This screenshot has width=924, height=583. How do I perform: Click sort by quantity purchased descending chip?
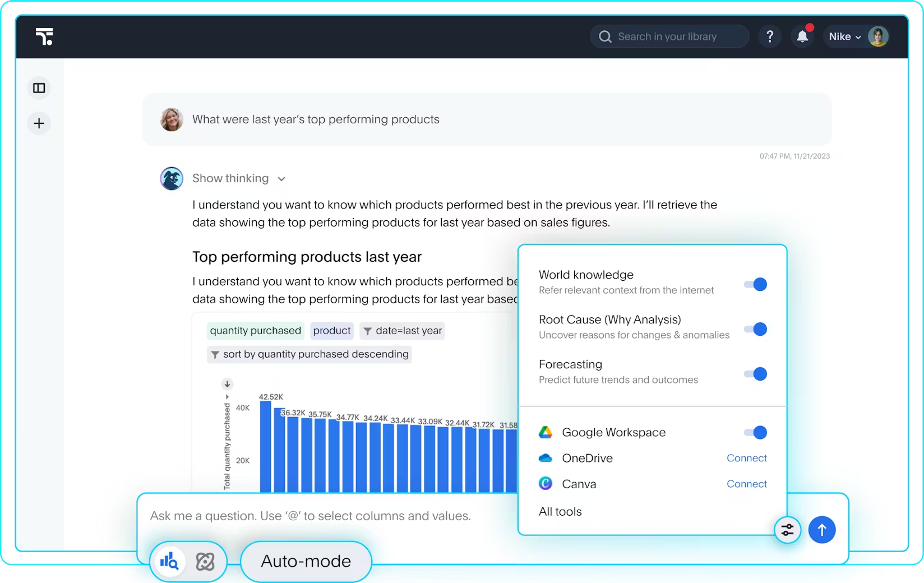[309, 354]
